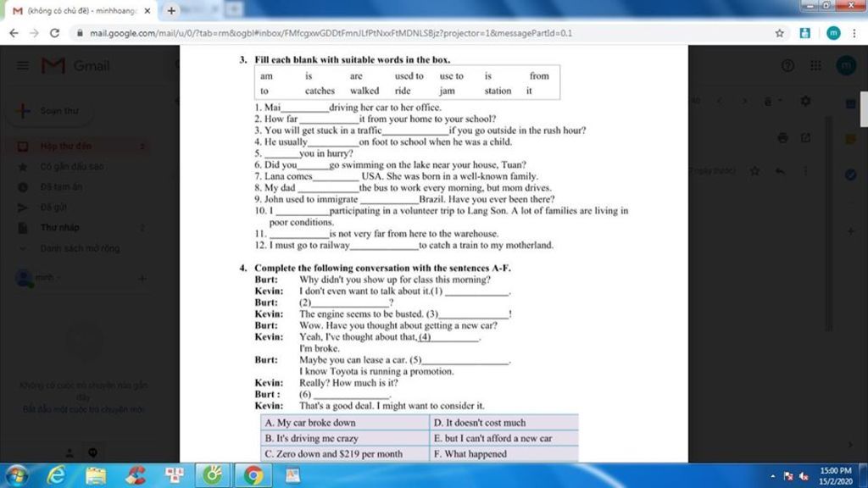Go to the newer message arrow

[x=719, y=102]
